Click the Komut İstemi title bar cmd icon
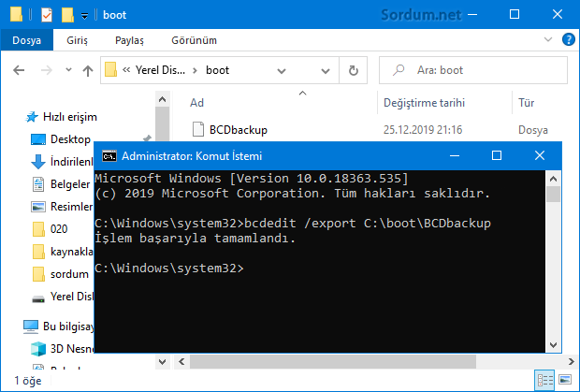 click(109, 156)
